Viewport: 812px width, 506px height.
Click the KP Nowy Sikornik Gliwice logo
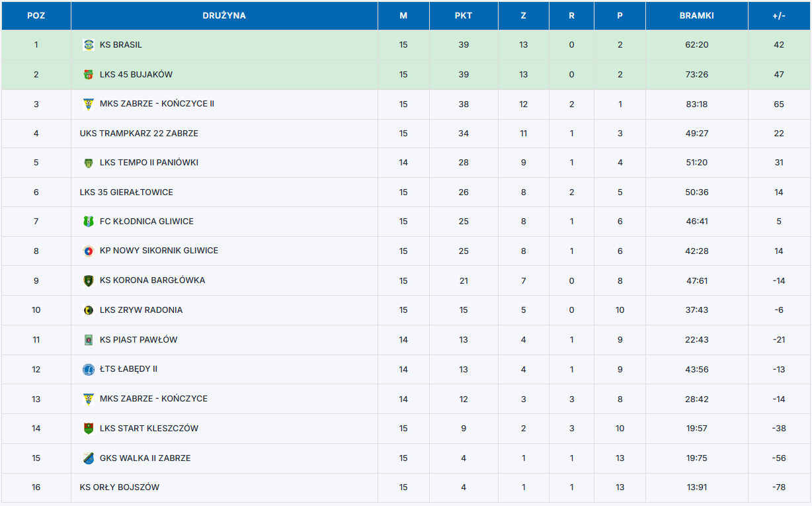click(x=88, y=251)
